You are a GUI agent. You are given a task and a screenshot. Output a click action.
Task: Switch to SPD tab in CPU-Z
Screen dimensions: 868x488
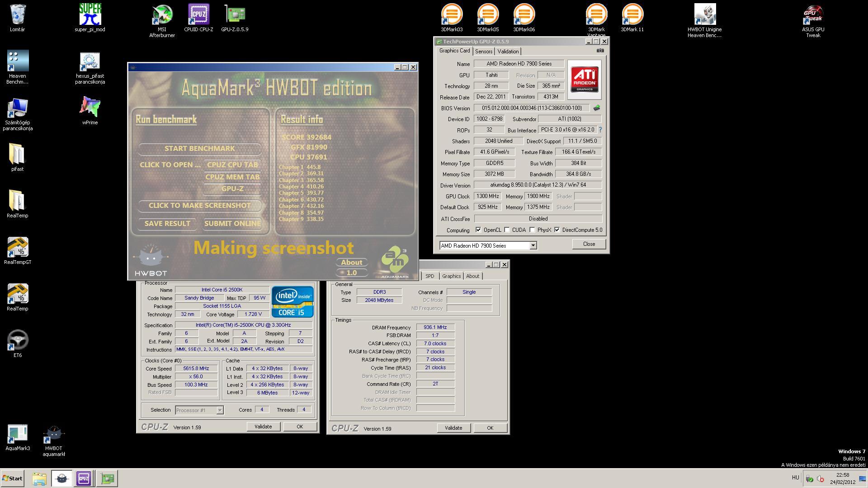pos(430,276)
